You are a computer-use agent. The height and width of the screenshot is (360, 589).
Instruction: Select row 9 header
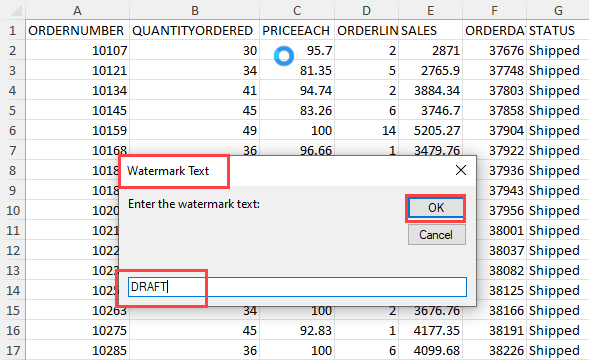coord(13,191)
